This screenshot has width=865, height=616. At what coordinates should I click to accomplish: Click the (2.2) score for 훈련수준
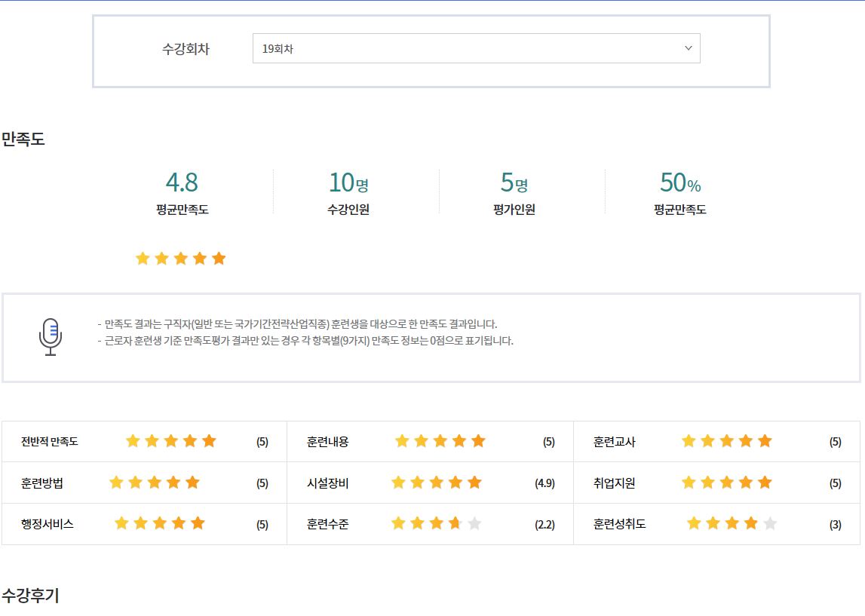click(544, 525)
